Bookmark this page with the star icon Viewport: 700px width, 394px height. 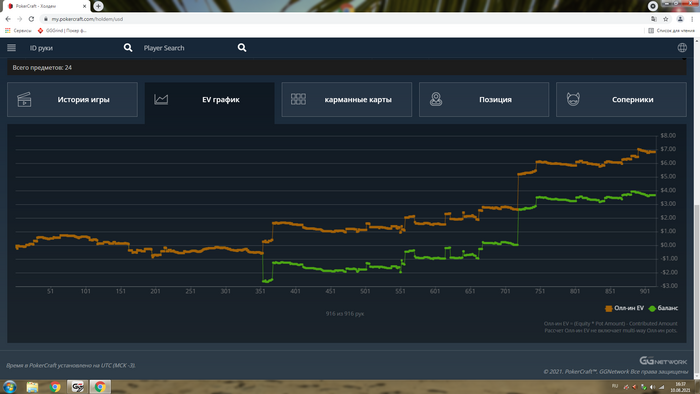[666, 19]
